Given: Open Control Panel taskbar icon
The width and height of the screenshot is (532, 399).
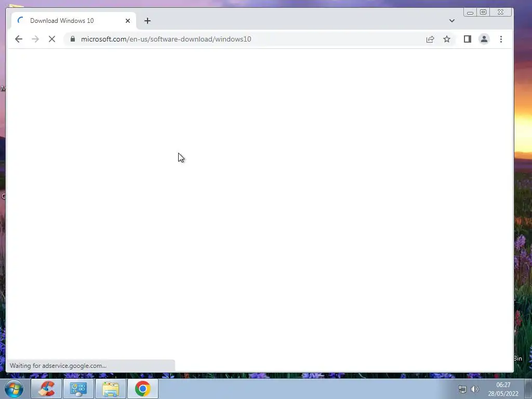Looking at the screenshot, I should [78, 389].
